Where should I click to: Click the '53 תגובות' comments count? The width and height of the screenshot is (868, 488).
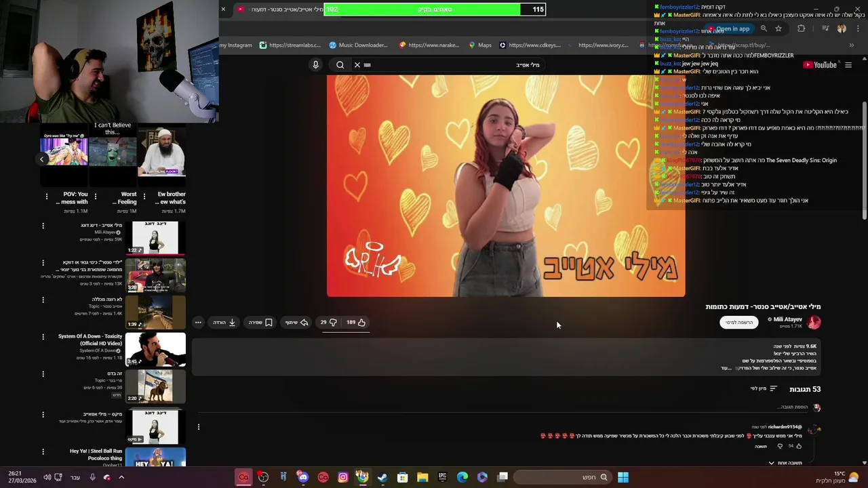(805, 389)
